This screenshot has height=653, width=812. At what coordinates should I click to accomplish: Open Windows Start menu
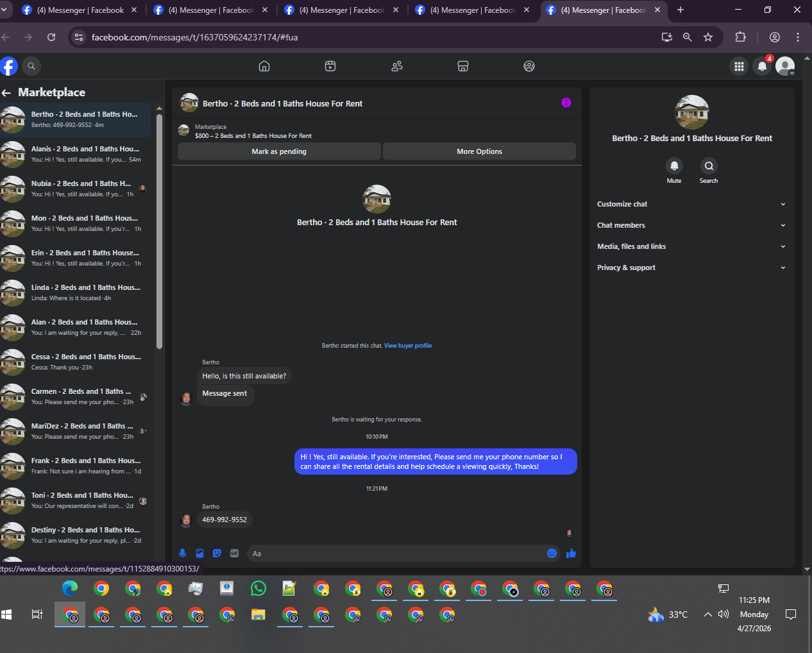(6, 615)
